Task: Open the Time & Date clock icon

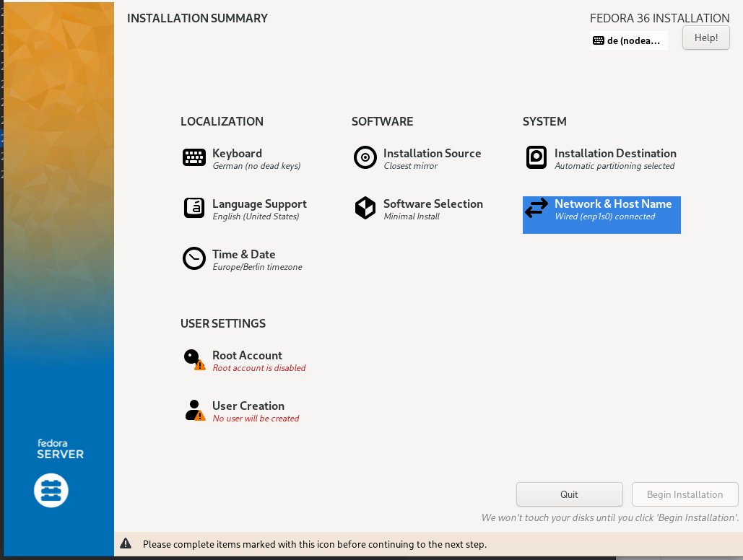Action: [x=194, y=258]
